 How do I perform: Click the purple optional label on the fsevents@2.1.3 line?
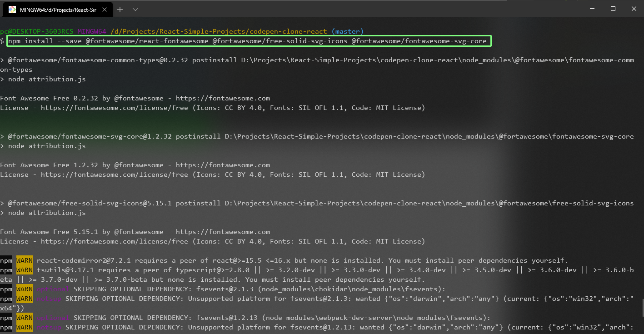53,289
